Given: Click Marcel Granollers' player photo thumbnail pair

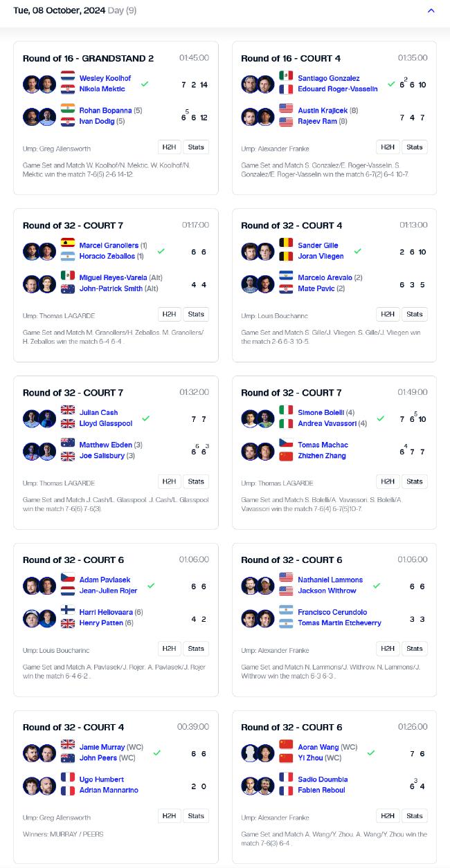Looking at the screenshot, I should click(x=39, y=251).
